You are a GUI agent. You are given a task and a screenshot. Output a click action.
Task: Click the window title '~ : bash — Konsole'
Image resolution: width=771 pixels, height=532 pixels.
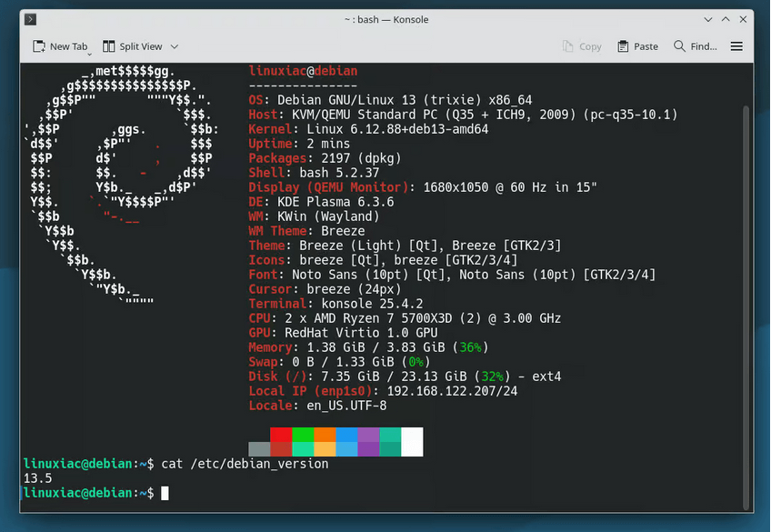[x=386, y=20]
